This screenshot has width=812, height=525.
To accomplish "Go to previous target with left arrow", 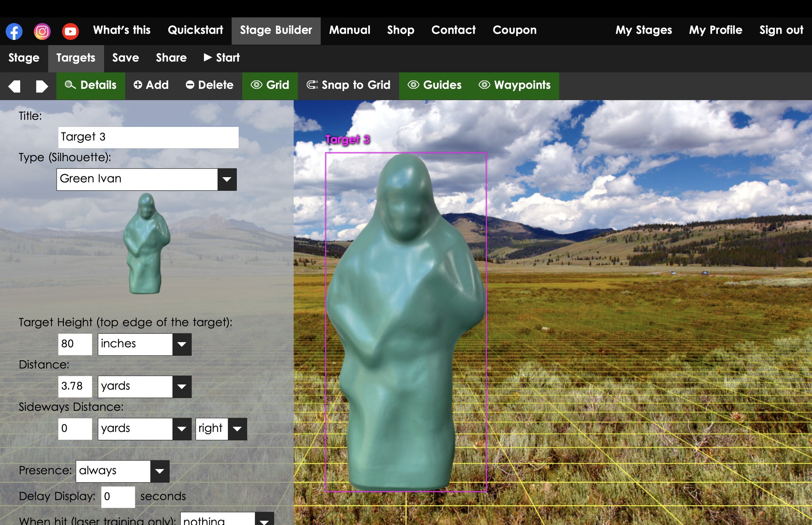I will [14, 86].
